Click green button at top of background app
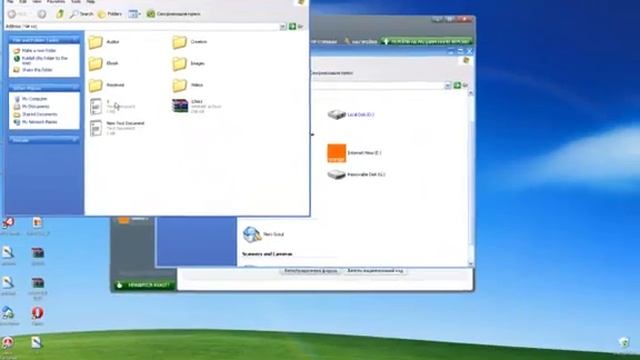 pyautogui.click(x=427, y=41)
